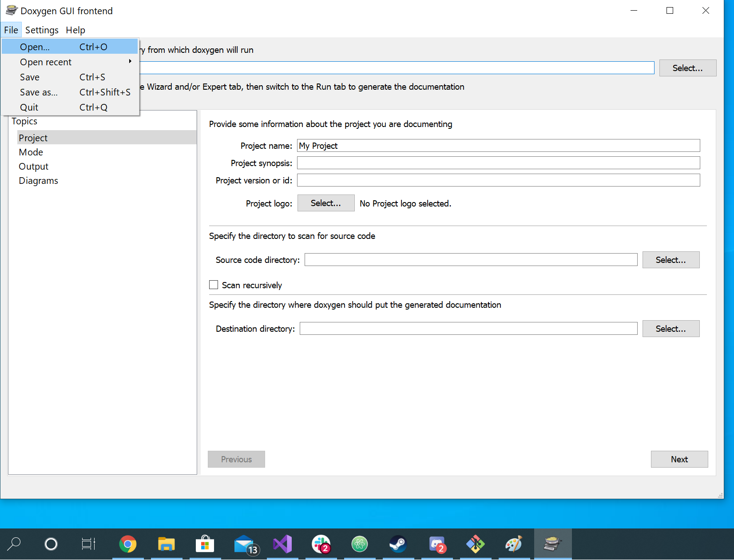Browse for the destination directory

pos(671,329)
